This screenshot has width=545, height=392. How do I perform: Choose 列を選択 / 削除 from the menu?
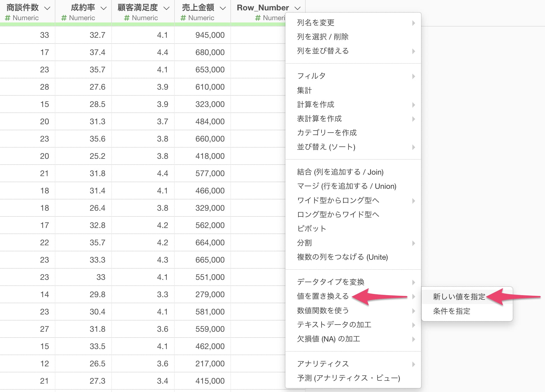(x=353, y=37)
